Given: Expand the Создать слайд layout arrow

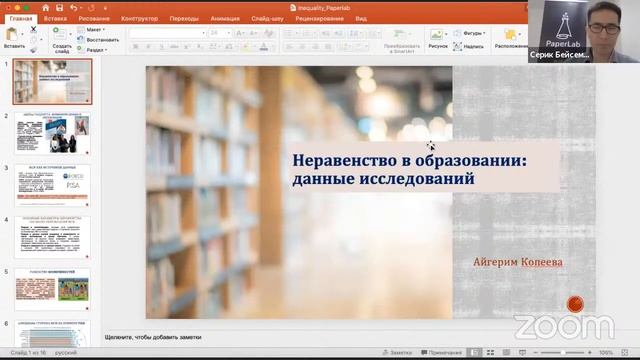Looking at the screenshot, I should [x=70, y=34].
